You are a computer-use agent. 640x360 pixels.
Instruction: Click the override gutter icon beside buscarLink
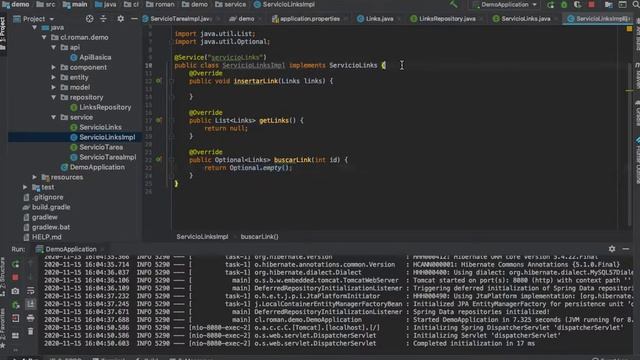(x=158, y=160)
